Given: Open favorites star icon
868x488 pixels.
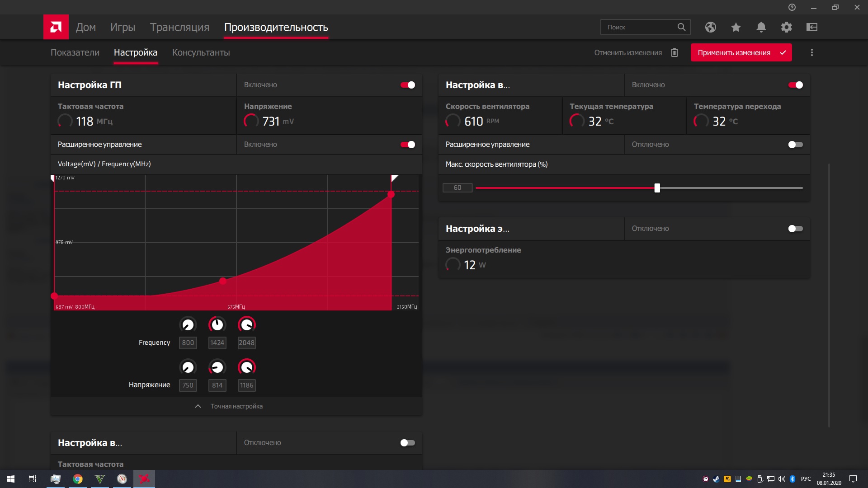Looking at the screenshot, I should 736,27.
